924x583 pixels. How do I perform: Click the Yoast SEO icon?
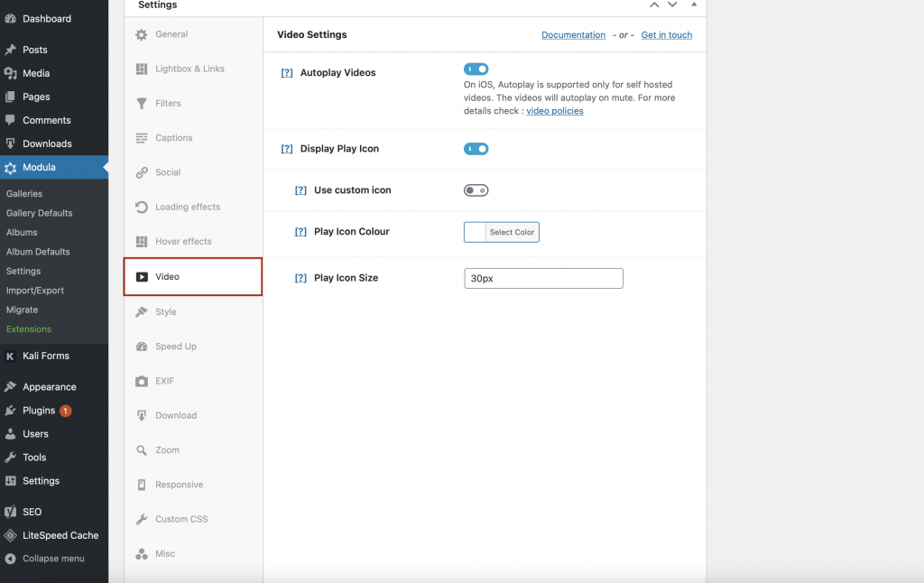click(10, 512)
